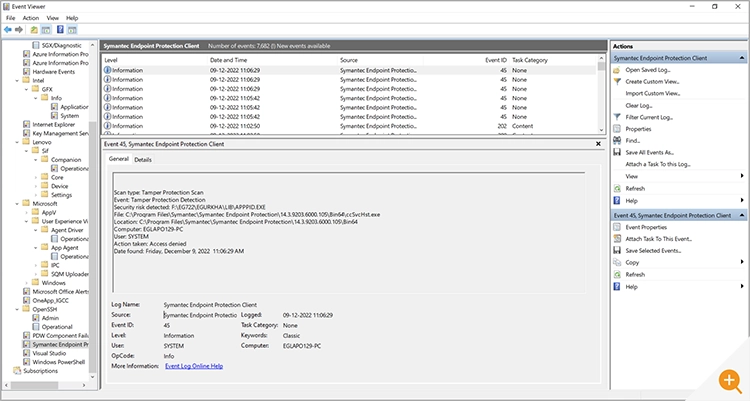Click Attach a Task To this Log
Image resolution: width=750 pixels, height=401 pixels.
click(658, 164)
